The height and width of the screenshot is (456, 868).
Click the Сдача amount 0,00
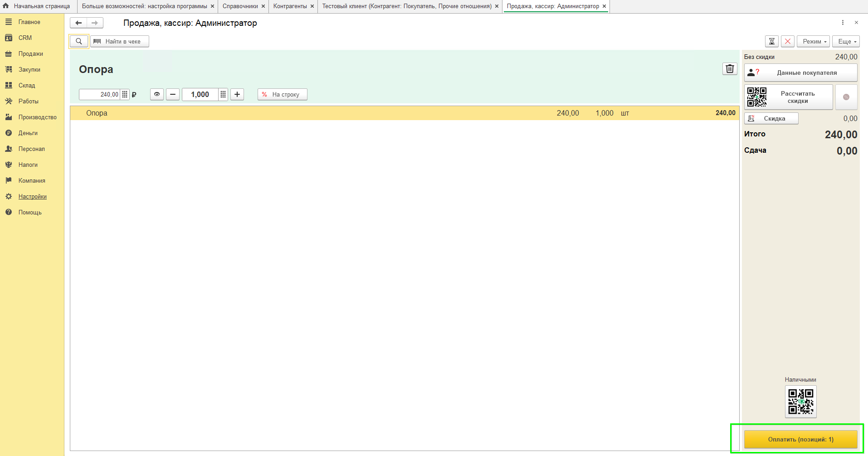tap(847, 151)
